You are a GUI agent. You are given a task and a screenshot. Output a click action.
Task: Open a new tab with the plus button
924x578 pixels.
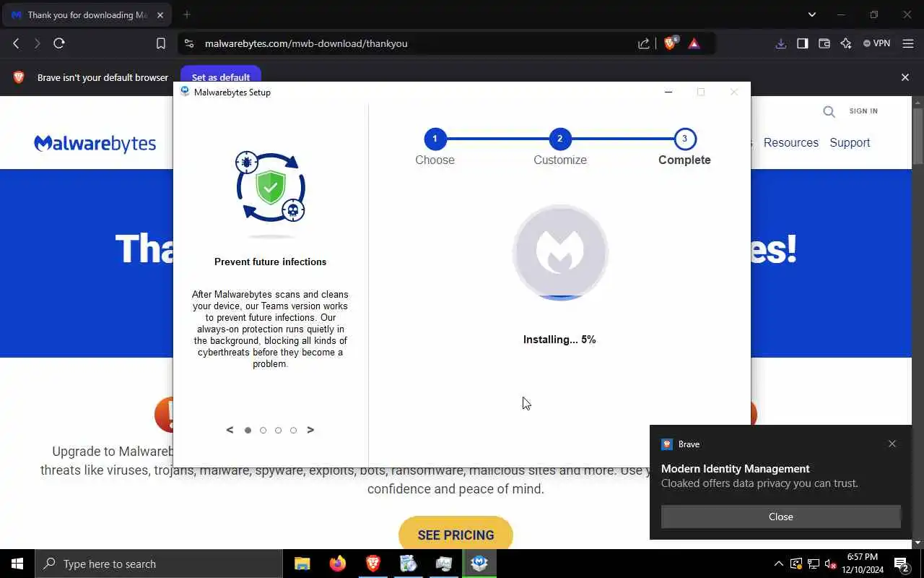click(187, 14)
